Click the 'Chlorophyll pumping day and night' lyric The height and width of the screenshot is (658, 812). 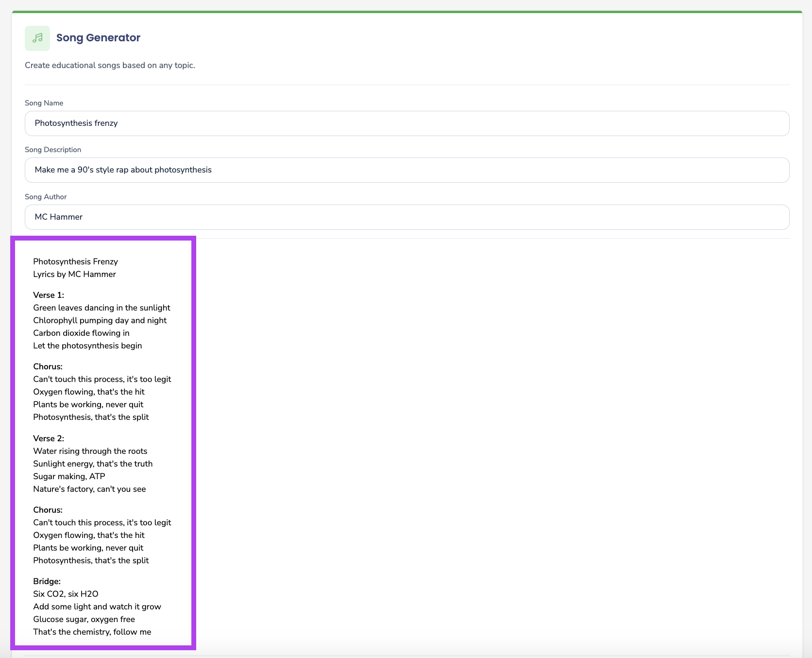(x=100, y=320)
